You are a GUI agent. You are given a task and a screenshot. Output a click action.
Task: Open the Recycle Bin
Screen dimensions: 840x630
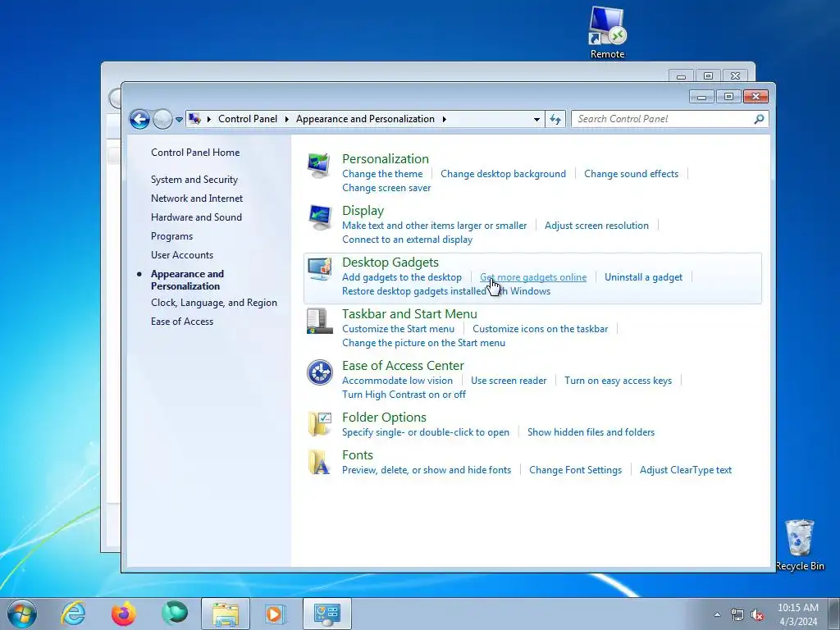click(x=800, y=545)
